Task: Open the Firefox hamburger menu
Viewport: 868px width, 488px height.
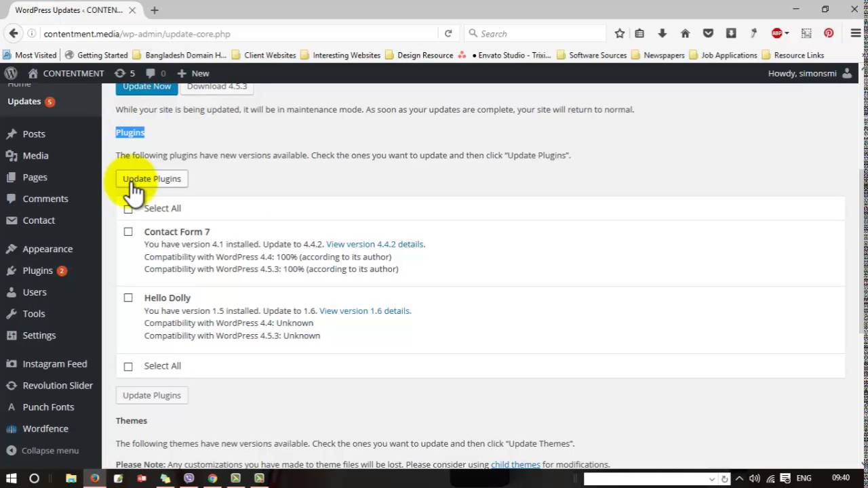Action: pyautogui.click(x=856, y=33)
